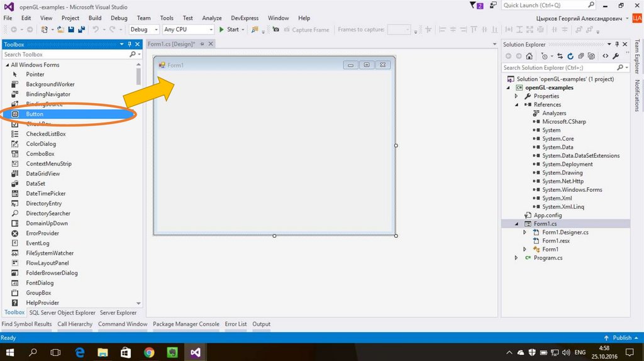
Task: Switch to the Error List tab
Action: tap(236, 324)
